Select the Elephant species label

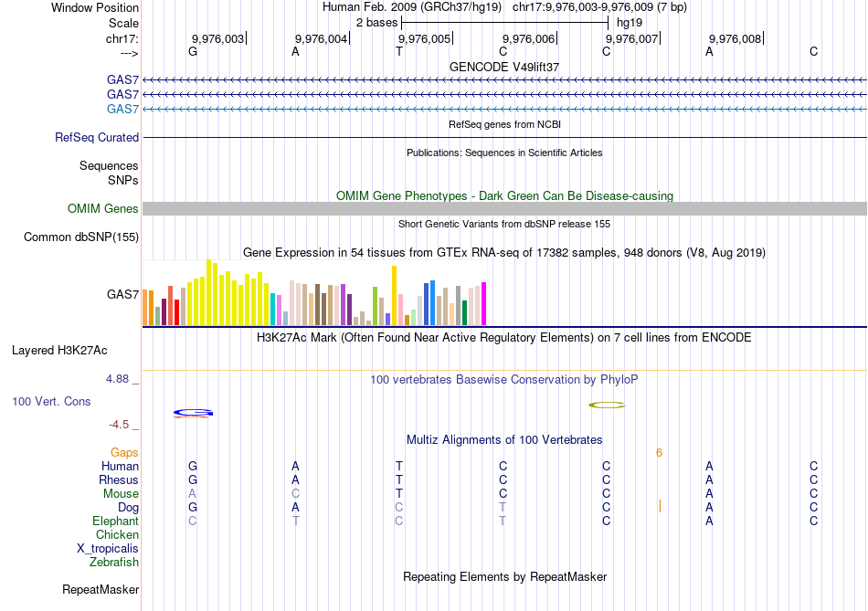tap(116, 521)
